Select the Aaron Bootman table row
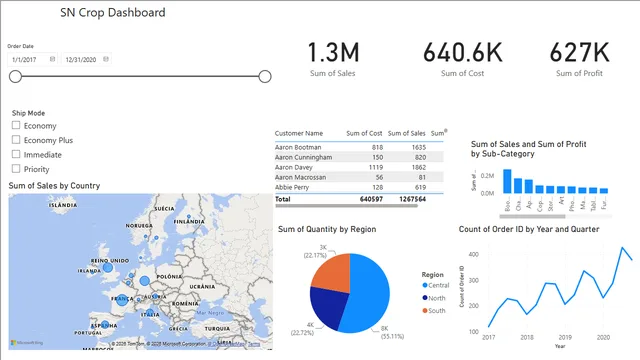The height and width of the screenshot is (360, 640). 359,147
